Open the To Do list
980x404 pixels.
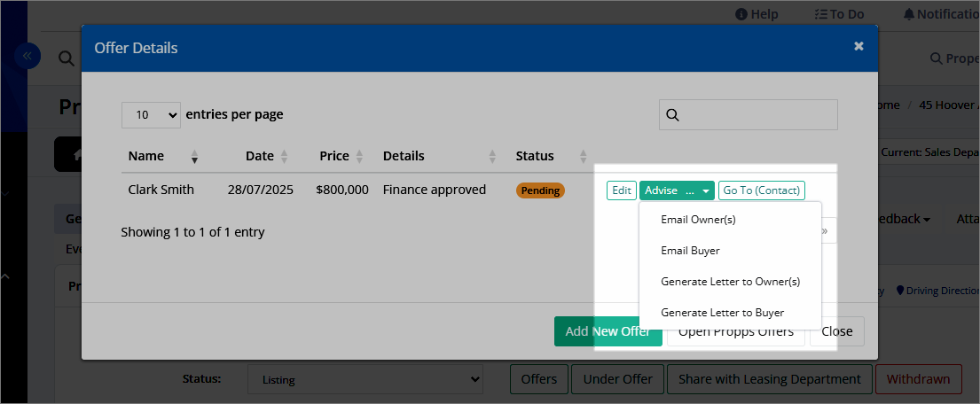point(839,14)
